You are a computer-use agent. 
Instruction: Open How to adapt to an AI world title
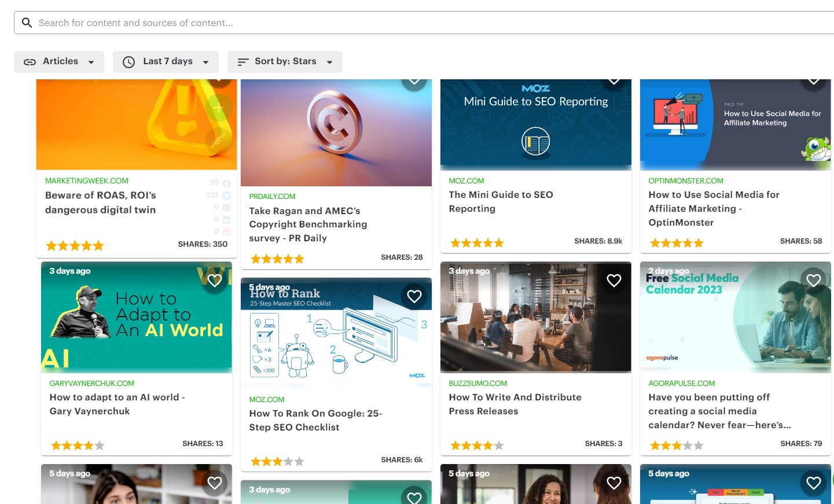(x=117, y=404)
